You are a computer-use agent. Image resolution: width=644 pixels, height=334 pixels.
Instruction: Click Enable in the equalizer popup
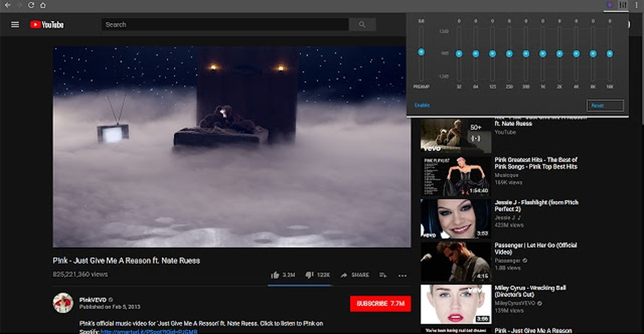pos(422,105)
